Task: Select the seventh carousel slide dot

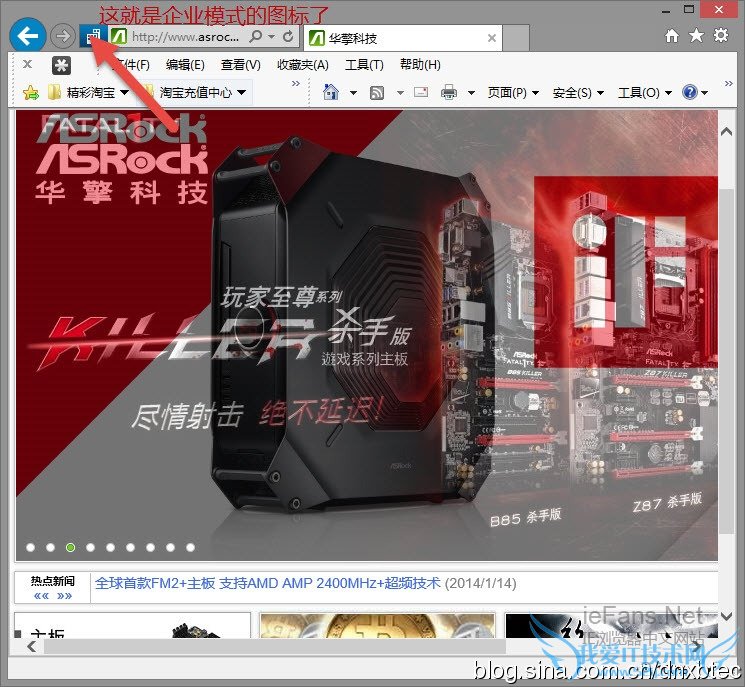Action: (150, 547)
